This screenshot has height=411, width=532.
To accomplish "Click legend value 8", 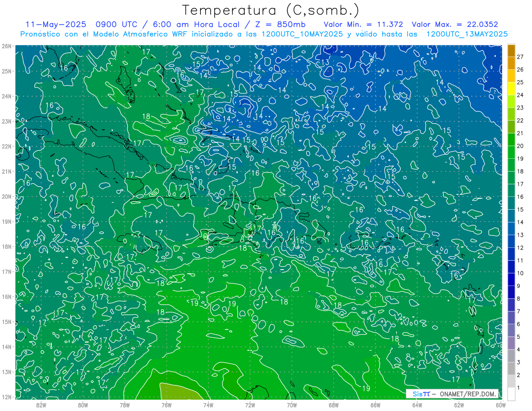I will click(519, 299).
